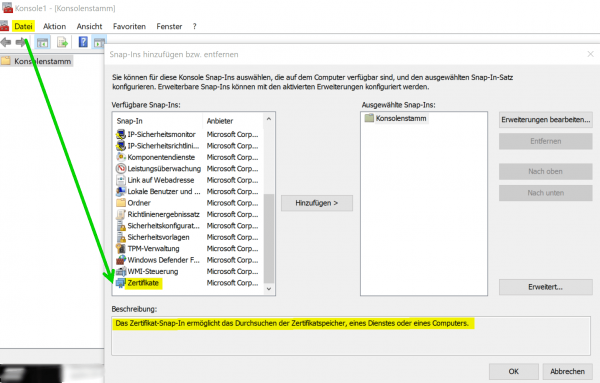Viewport: 600px width, 383px height.
Task: Select the Komponentendienste snap-in icon
Action: click(x=121, y=157)
